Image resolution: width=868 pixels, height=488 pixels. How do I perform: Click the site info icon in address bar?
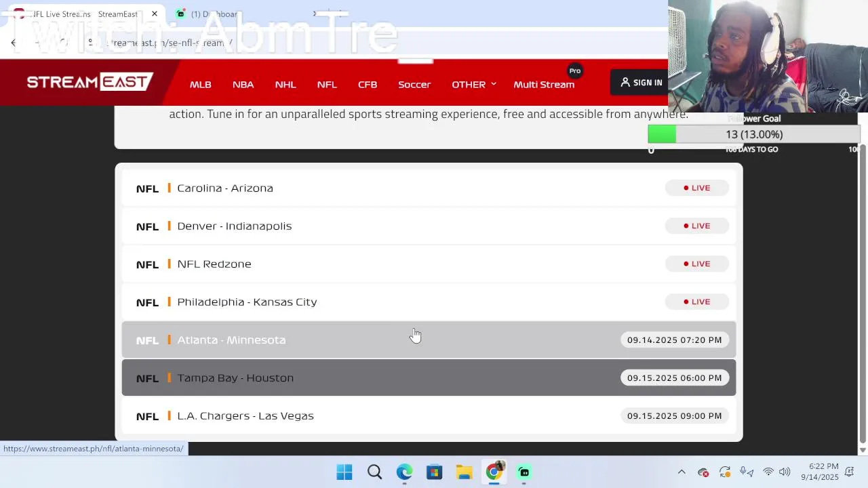pos(90,42)
